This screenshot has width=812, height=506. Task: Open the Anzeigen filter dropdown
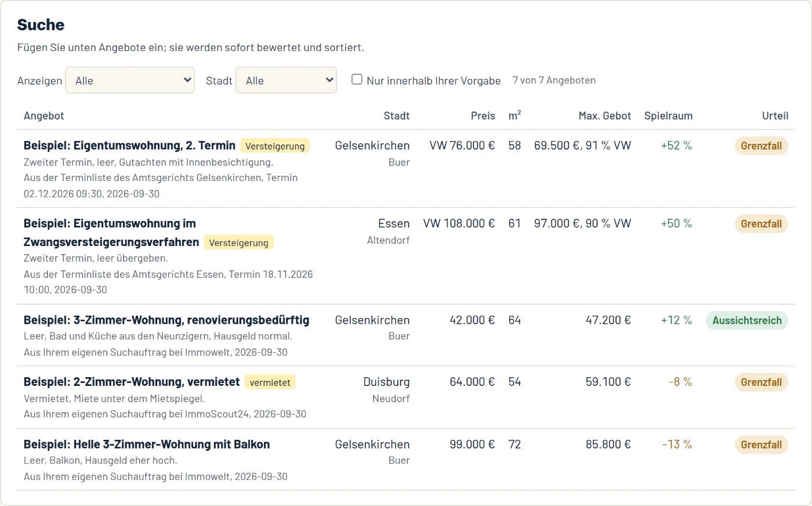pyautogui.click(x=130, y=80)
